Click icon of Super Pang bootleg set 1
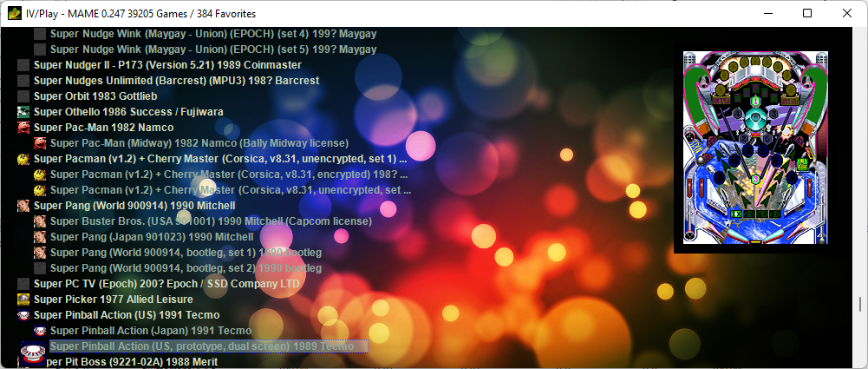Viewport: 868px width, 369px height. [40, 253]
